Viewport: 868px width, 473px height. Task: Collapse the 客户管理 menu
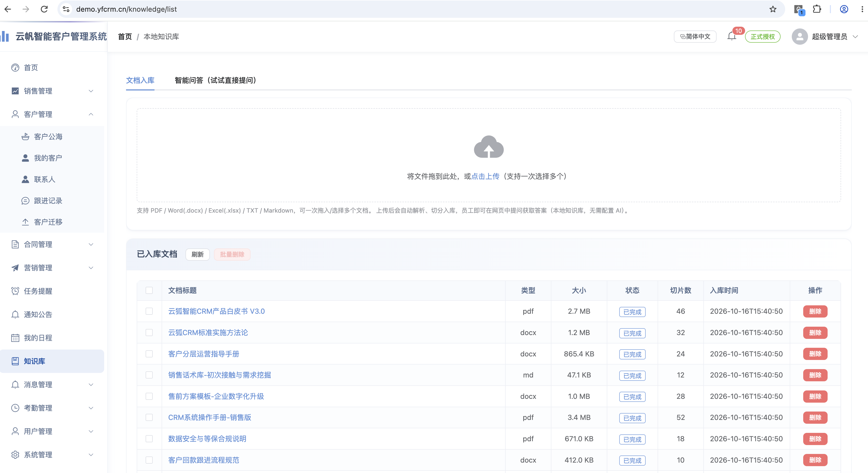[52, 114]
